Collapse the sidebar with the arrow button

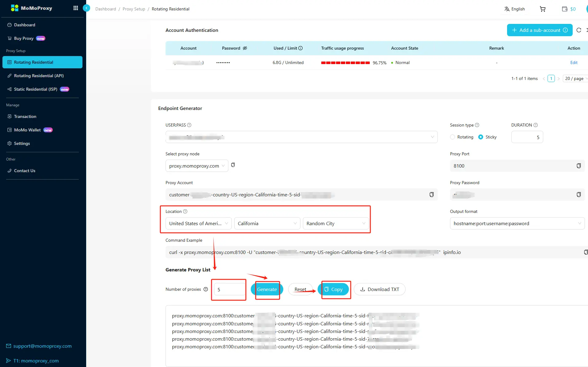(86, 8)
